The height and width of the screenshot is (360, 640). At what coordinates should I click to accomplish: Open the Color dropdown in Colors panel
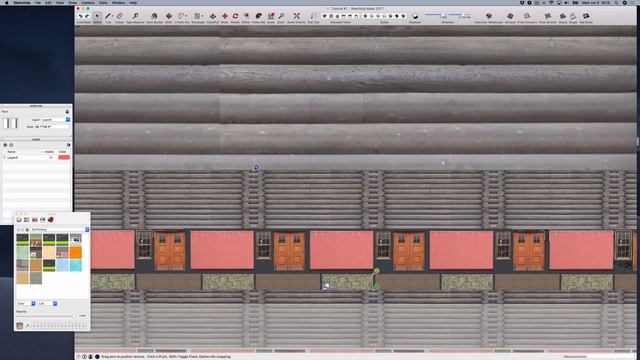(x=25, y=304)
